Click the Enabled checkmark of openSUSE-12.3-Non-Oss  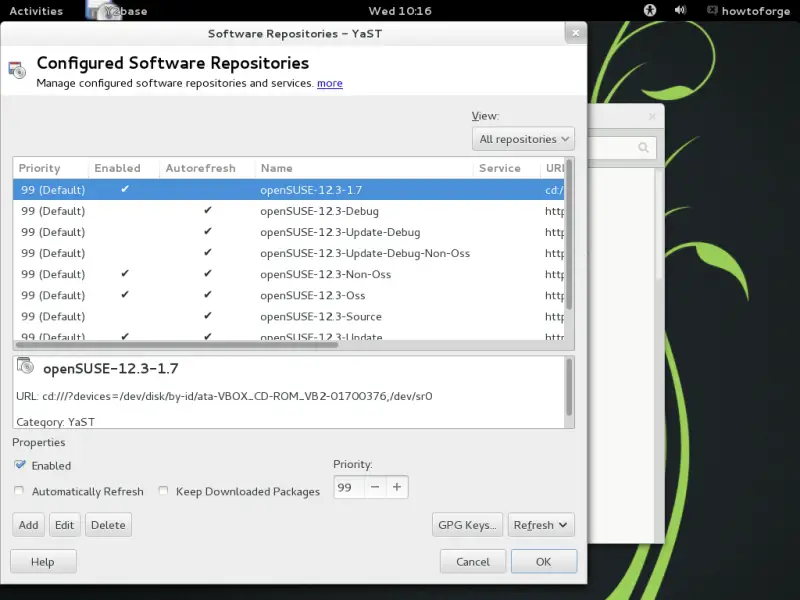(x=125, y=273)
